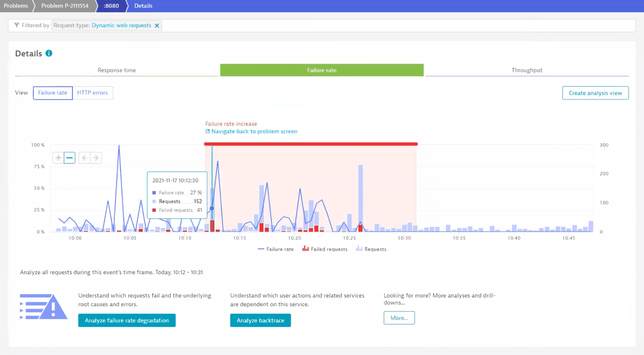Viewport: 644px width, 355px height.
Task: Open the Throughput tab
Action: [x=527, y=70]
